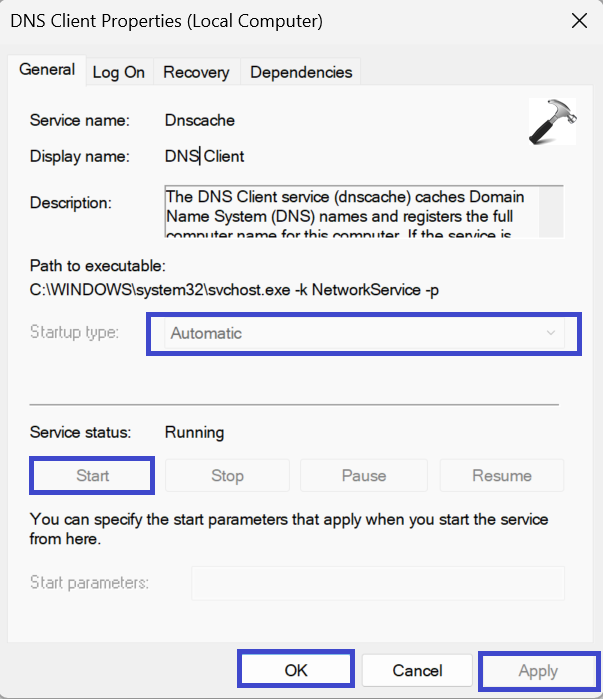The width and height of the screenshot is (603, 699).
Task: Switch to the General tab
Action: tap(47, 70)
